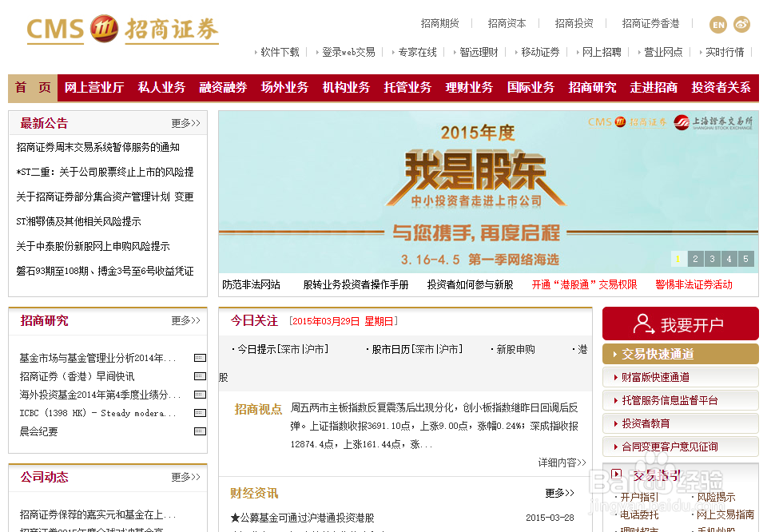Image resolution: width=767 pixels, height=532 pixels.
Task: Open 开通“港股通”交易权限 link
Action: pos(585,284)
